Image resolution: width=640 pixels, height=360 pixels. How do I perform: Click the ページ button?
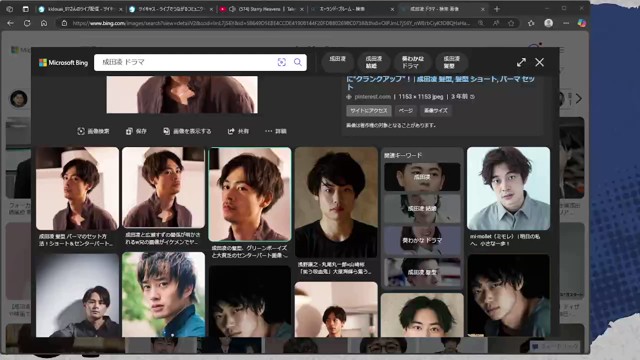click(405, 111)
